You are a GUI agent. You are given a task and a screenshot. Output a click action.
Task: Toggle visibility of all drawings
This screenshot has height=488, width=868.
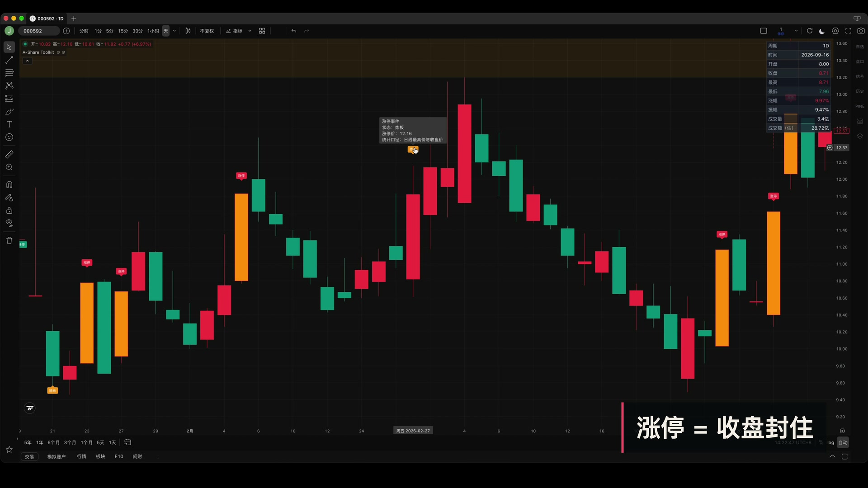9,223
